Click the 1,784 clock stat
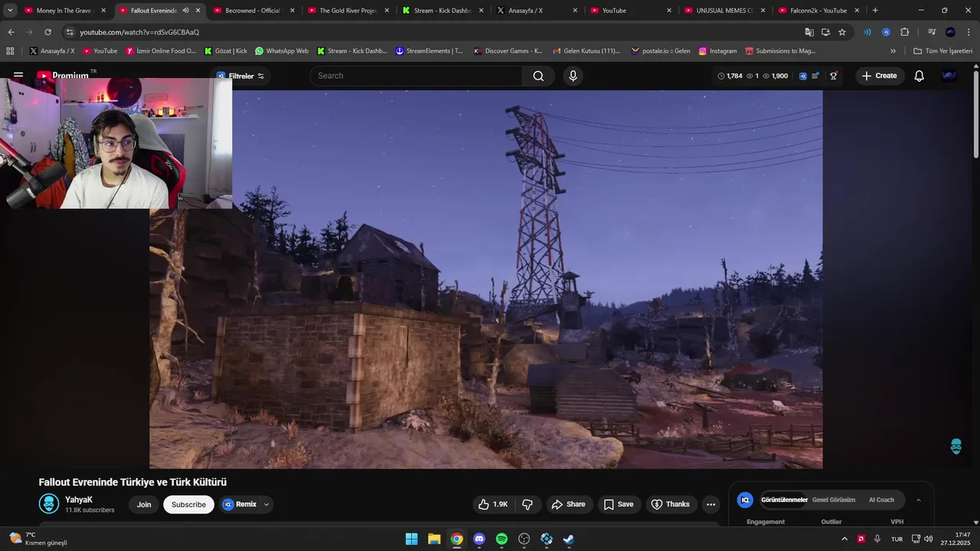Viewport: 980px width, 551px height. coord(730,76)
